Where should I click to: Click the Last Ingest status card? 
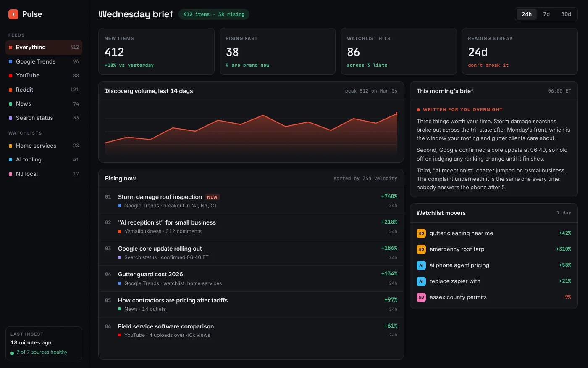pos(44,343)
